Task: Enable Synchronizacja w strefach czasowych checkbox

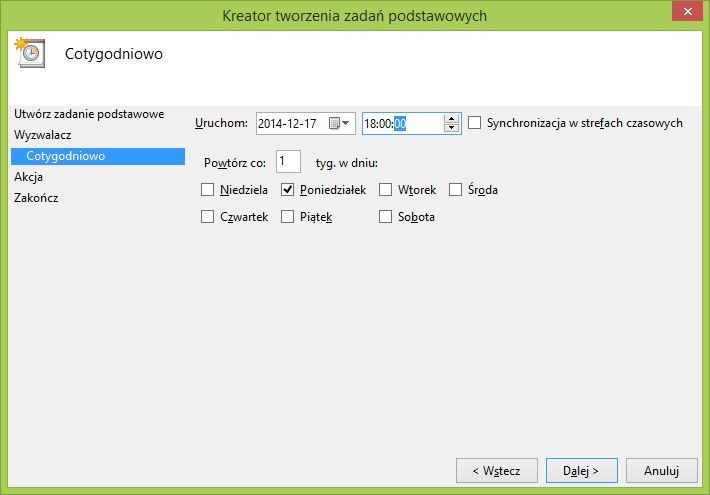Action: click(x=474, y=123)
